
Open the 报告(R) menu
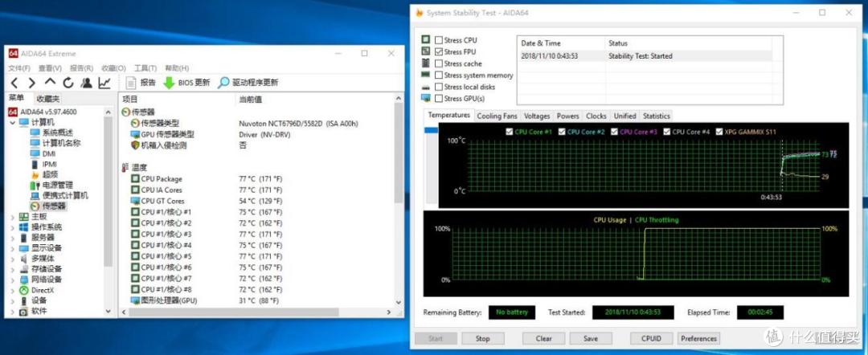point(81,68)
